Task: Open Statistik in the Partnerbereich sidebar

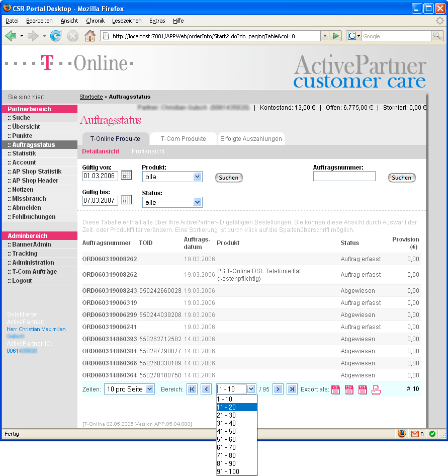Action: [x=24, y=153]
